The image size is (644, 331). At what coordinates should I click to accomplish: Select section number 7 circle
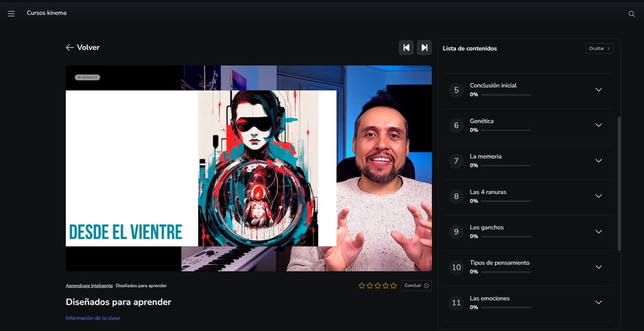[456, 161]
